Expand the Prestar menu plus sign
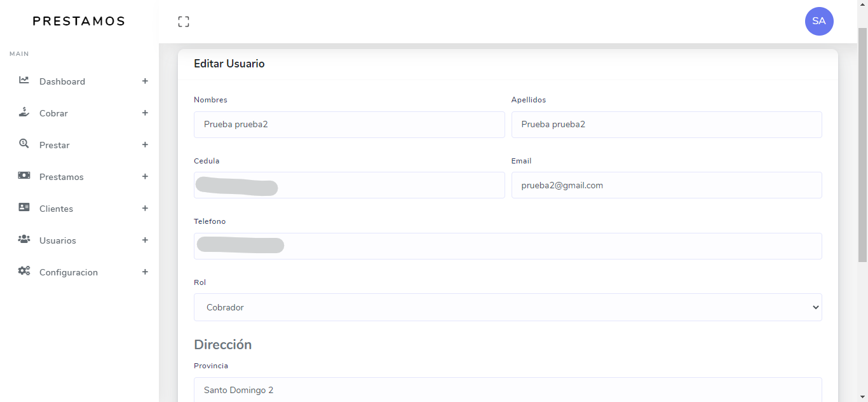The width and height of the screenshot is (868, 402). pyautogui.click(x=145, y=144)
